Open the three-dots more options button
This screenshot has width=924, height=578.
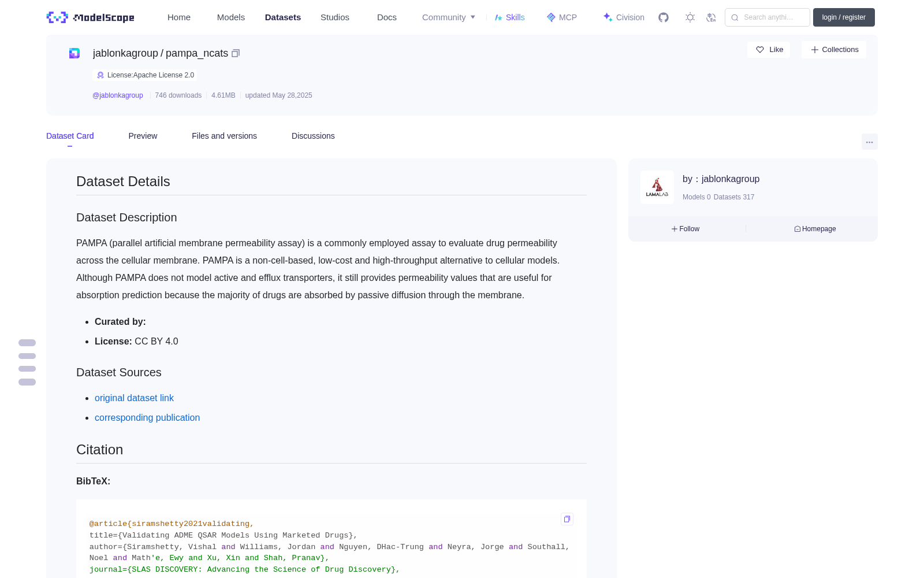click(869, 142)
